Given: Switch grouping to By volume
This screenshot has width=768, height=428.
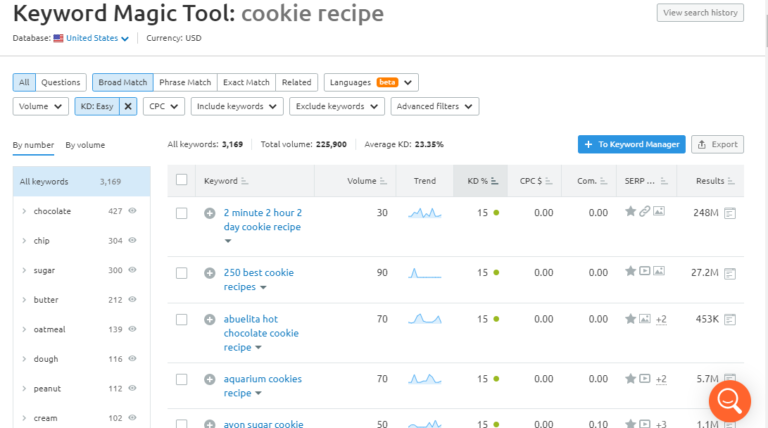Looking at the screenshot, I should point(85,145).
